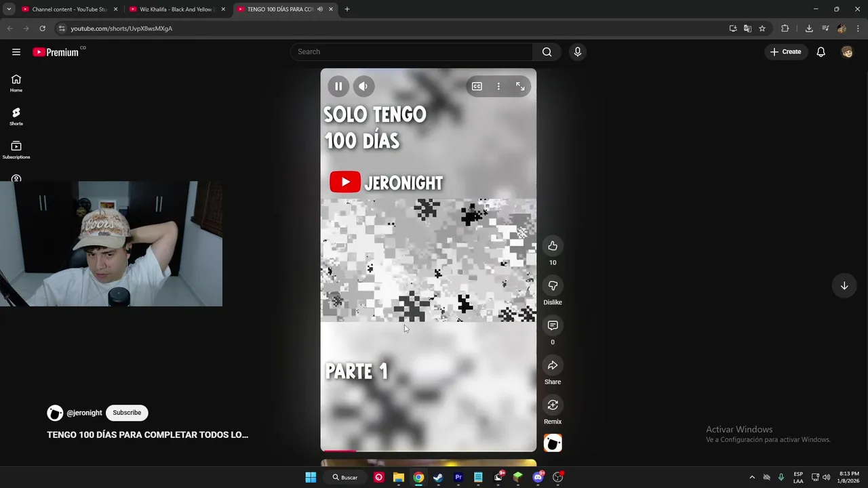Open the YouTube hamburger guide menu
The height and width of the screenshot is (488, 868).
pos(16,52)
